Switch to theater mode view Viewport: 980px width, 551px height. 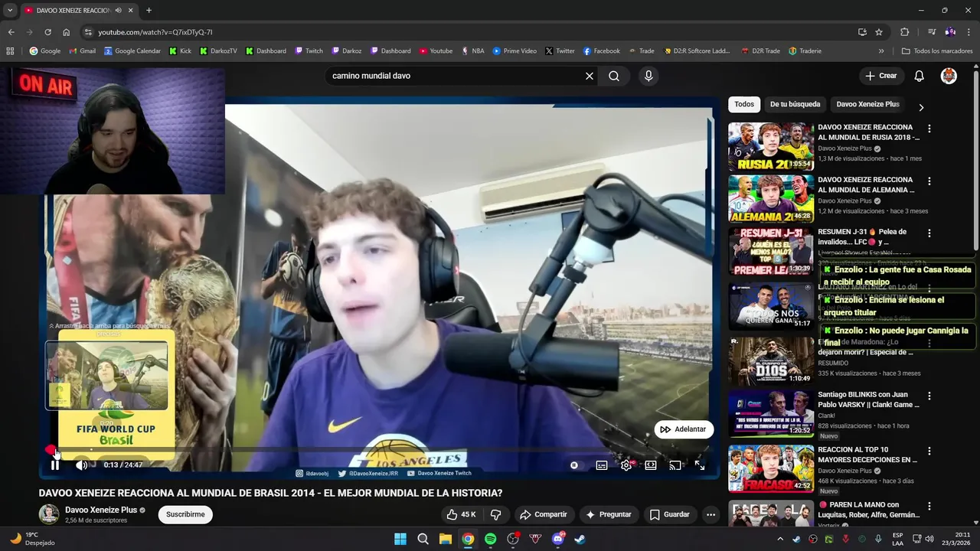click(651, 465)
